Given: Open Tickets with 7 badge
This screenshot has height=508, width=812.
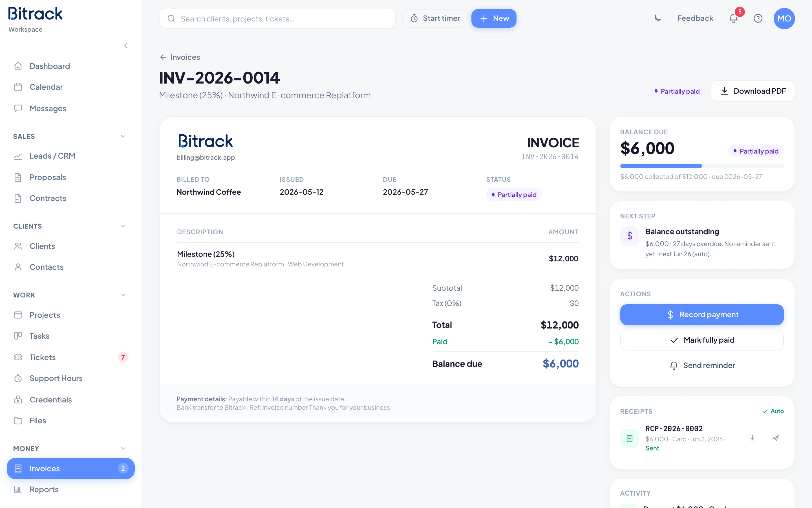Looking at the screenshot, I should (70, 357).
